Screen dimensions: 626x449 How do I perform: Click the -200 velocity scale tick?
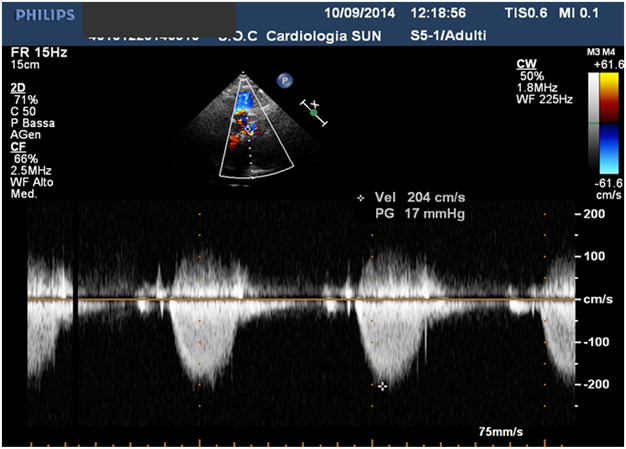[594, 385]
